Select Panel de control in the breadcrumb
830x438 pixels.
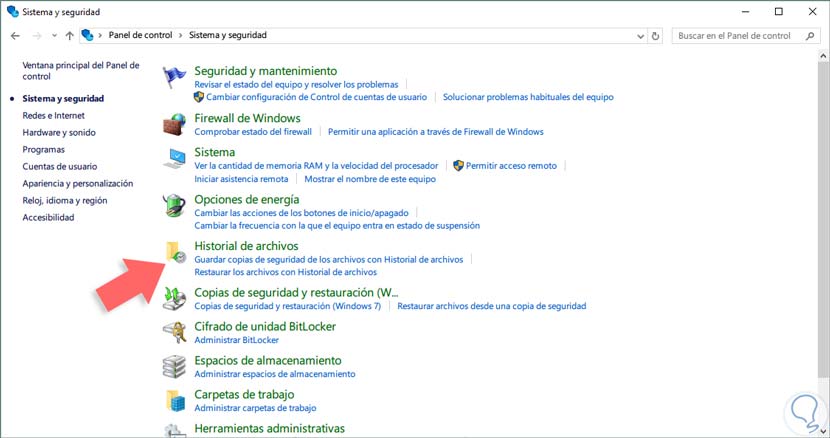point(140,35)
